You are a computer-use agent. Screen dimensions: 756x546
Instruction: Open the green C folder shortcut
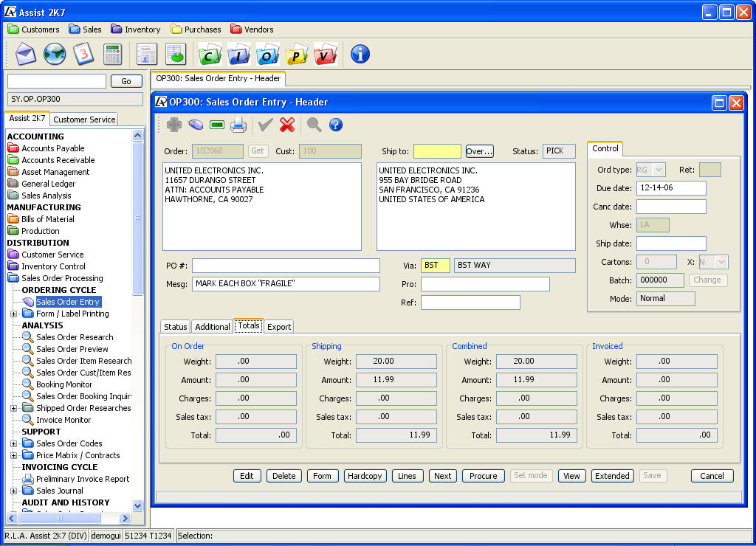tap(210, 54)
